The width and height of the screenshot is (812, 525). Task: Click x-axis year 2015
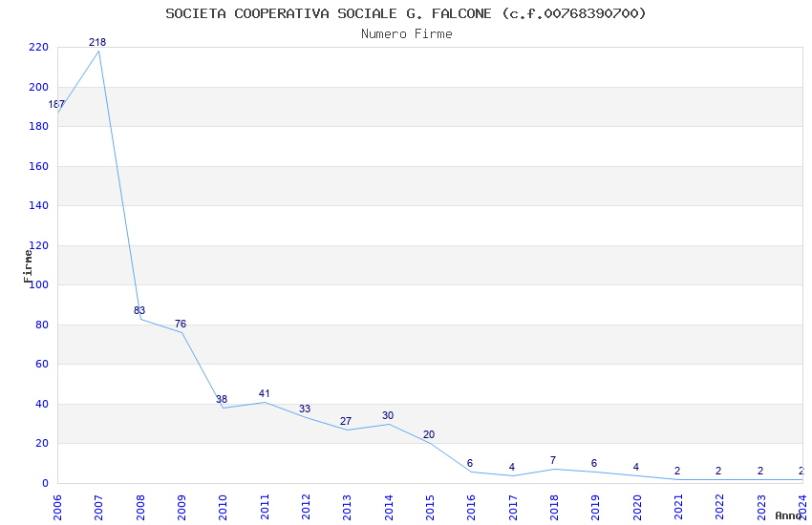pyautogui.click(x=430, y=507)
